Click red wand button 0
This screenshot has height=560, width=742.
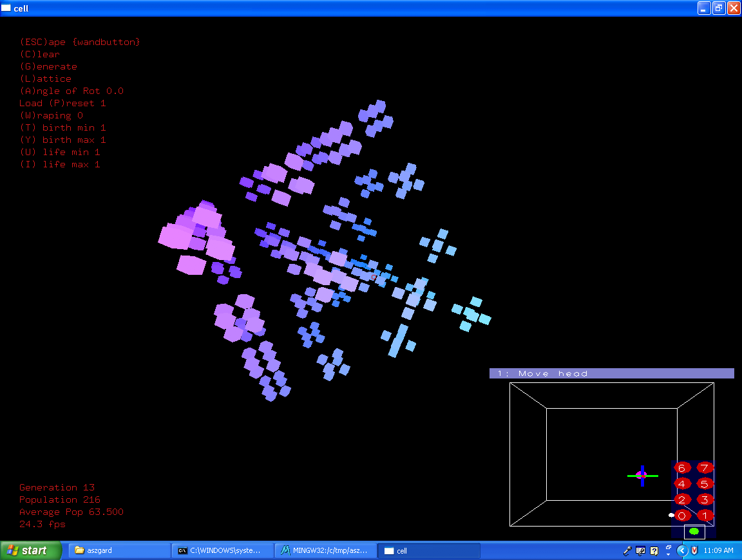(x=683, y=516)
